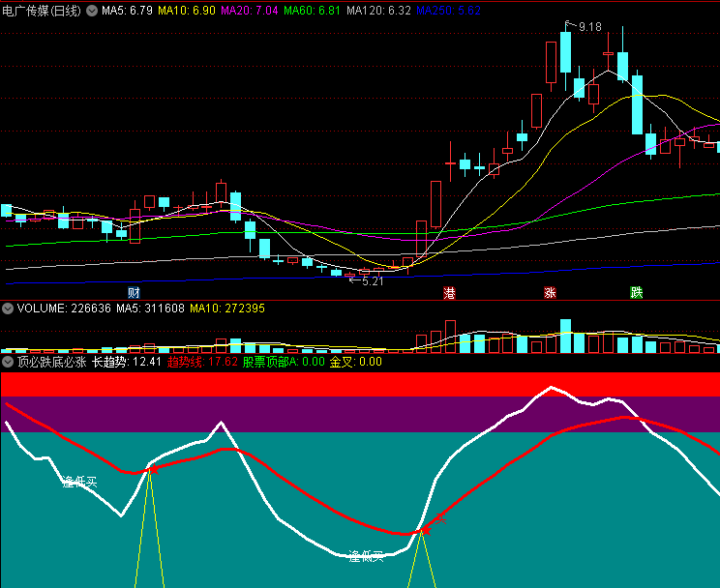Click the magenta MA20: 7.04 label
The height and width of the screenshot is (588, 720).
(250, 11)
